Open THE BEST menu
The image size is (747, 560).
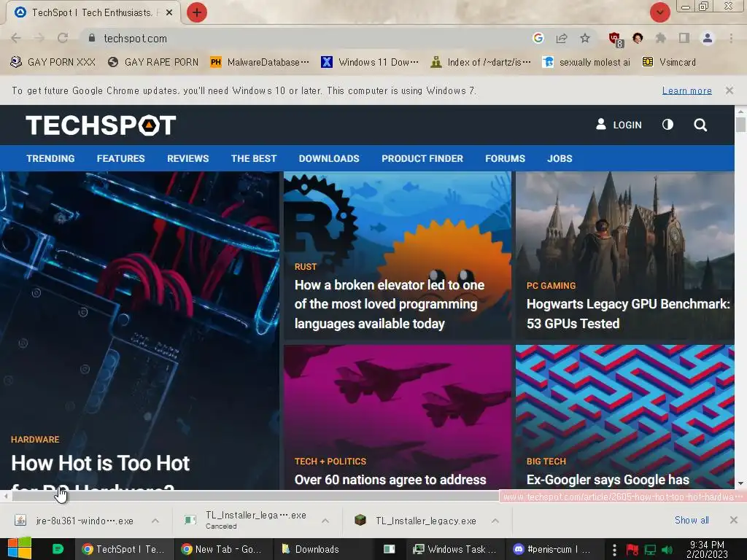254,158
